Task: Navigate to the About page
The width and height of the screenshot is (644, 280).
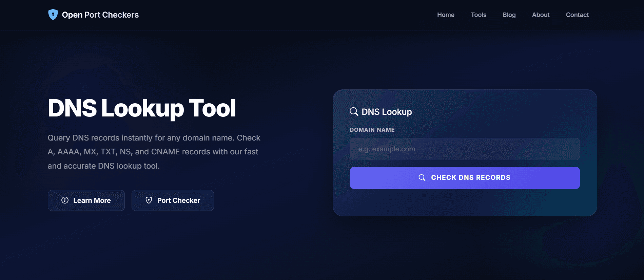Action: coord(540,15)
